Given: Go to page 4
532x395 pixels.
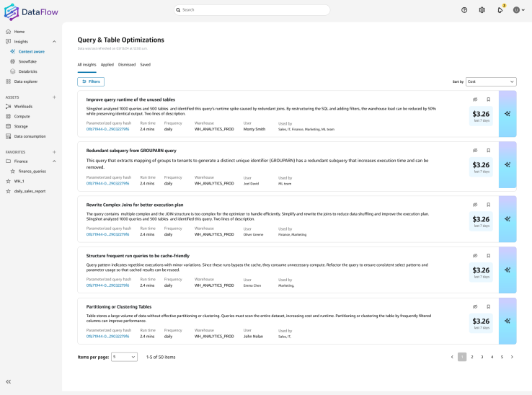Looking at the screenshot, I should tap(492, 357).
